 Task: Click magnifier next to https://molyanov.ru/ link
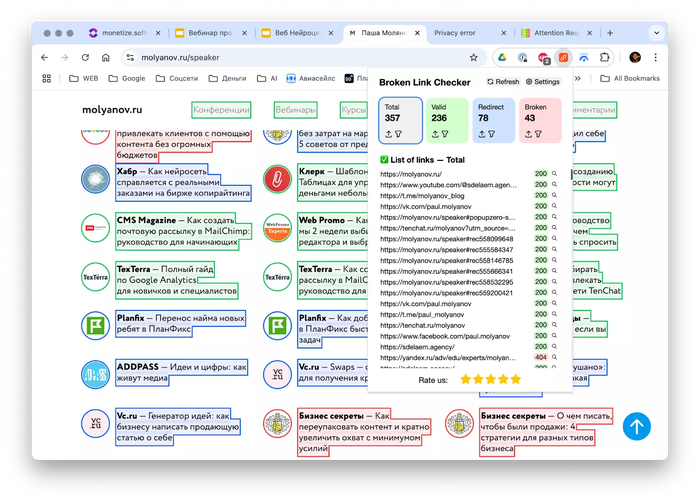(x=554, y=173)
